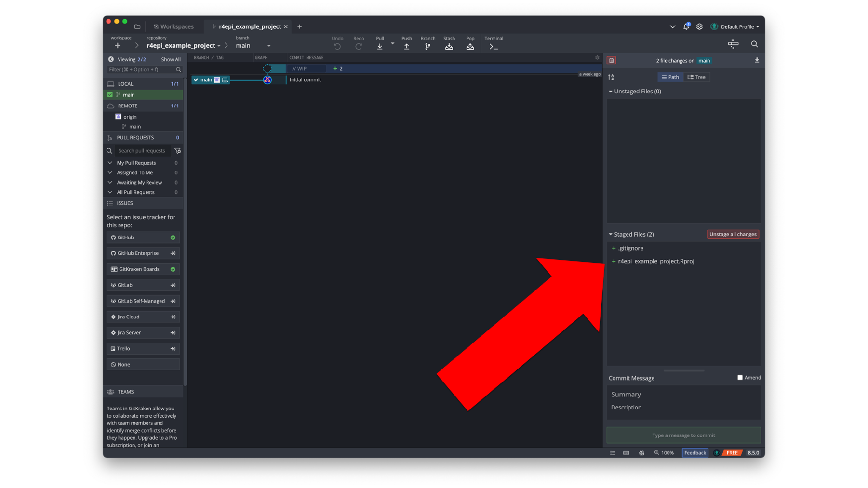Click the zoom 100% indicator
The image size is (868, 488).
coord(664,453)
